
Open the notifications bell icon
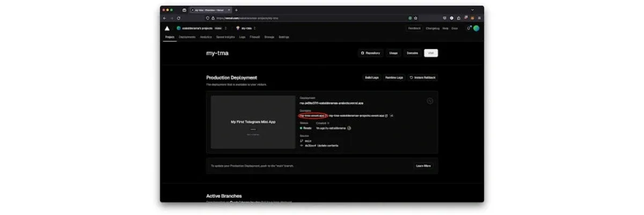pos(469,28)
